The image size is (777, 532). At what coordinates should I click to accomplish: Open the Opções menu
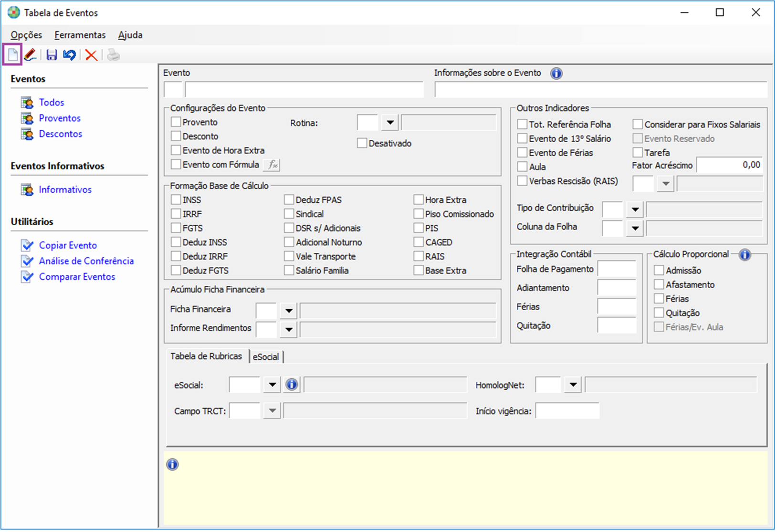tap(26, 35)
